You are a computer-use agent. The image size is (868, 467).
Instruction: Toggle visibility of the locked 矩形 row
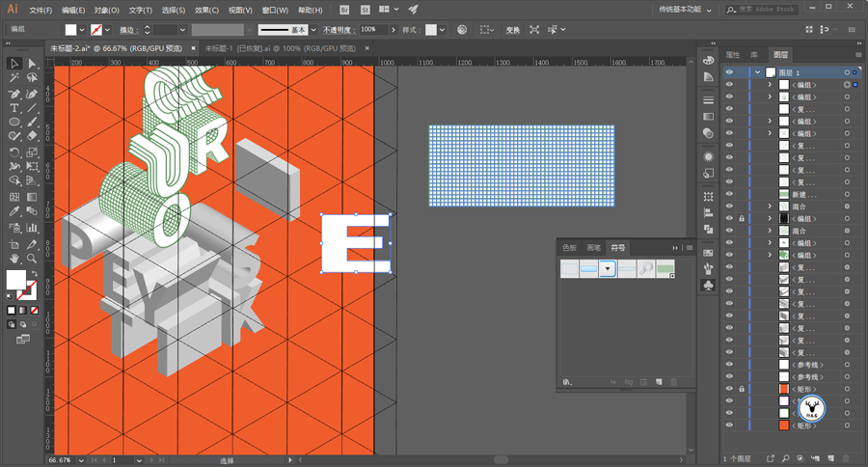tap(730, 389)
